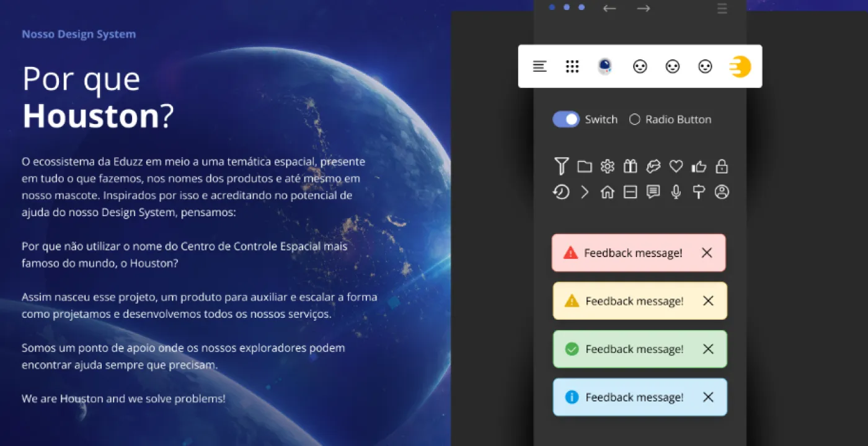
Task: Click the history clock icon
Action: (x=561, y=192)
